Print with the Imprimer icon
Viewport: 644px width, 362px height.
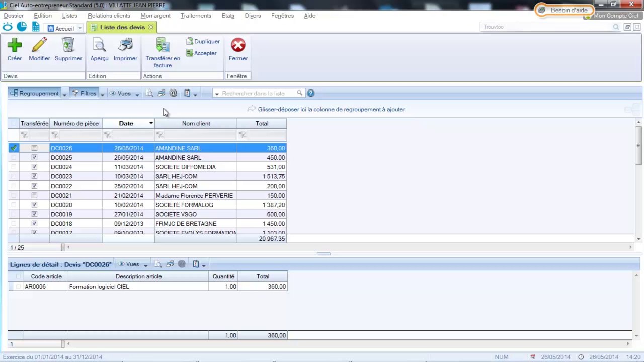(x=125, y=46)
